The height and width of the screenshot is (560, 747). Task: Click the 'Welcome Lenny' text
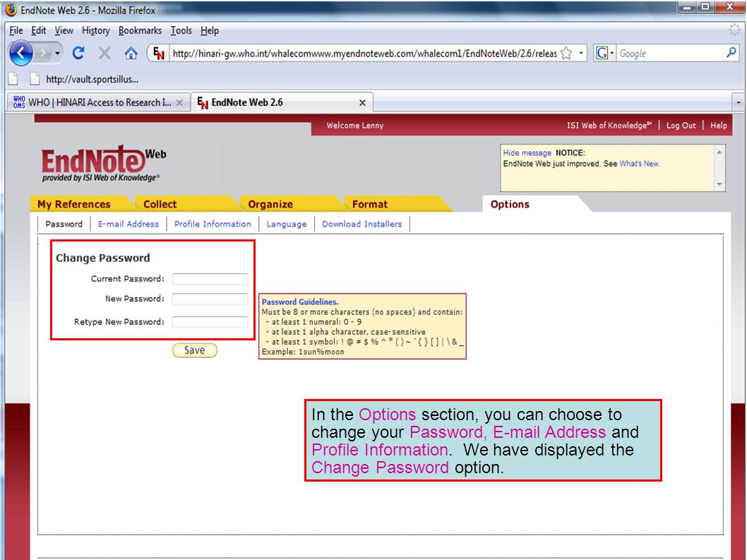355,125
